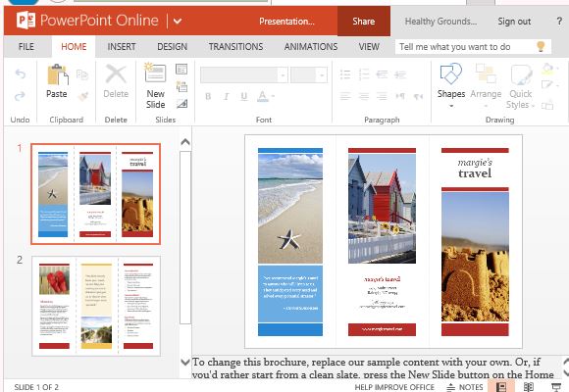Click the Share button
The image size is (569, 392).
364,22
